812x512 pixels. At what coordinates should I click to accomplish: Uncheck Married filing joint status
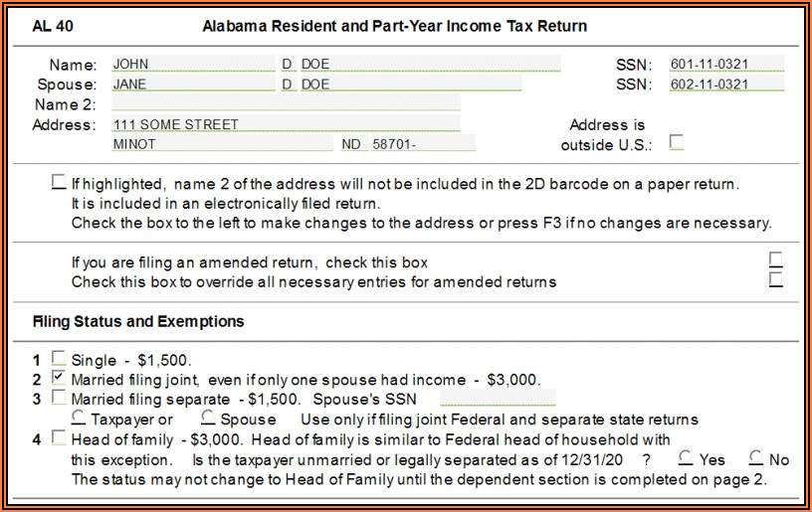pyautogui.click(x=59, y=379)
